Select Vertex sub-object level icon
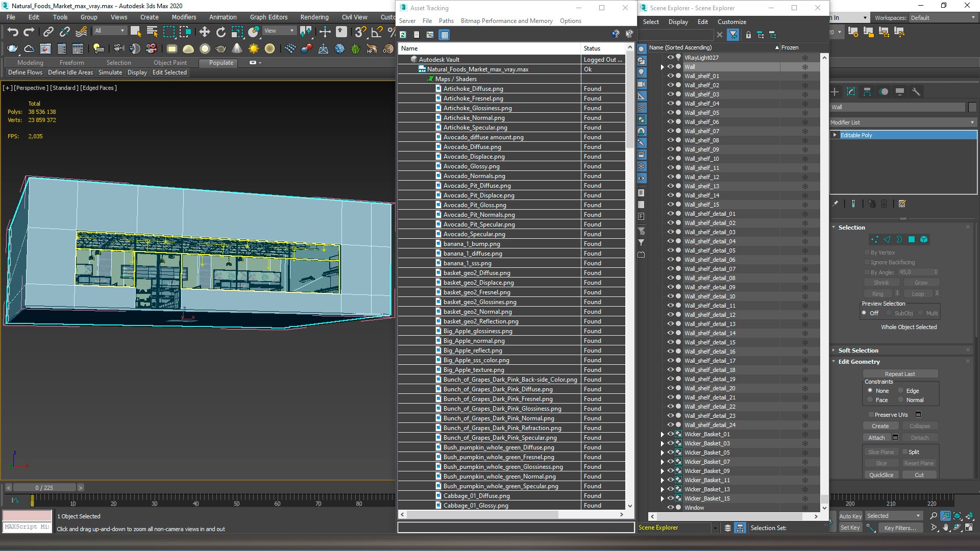Screen dimensions: 980x551 click(x=875, y=239)
